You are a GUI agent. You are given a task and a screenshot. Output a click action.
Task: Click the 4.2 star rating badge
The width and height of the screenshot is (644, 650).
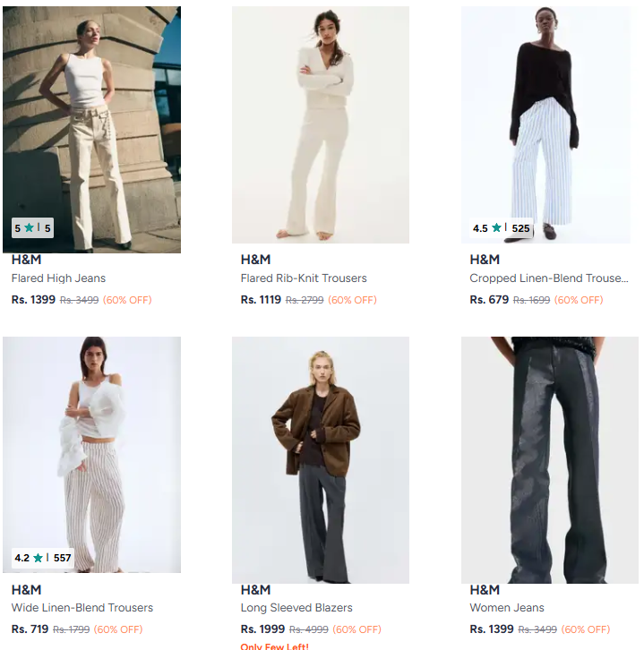point(43,558)
